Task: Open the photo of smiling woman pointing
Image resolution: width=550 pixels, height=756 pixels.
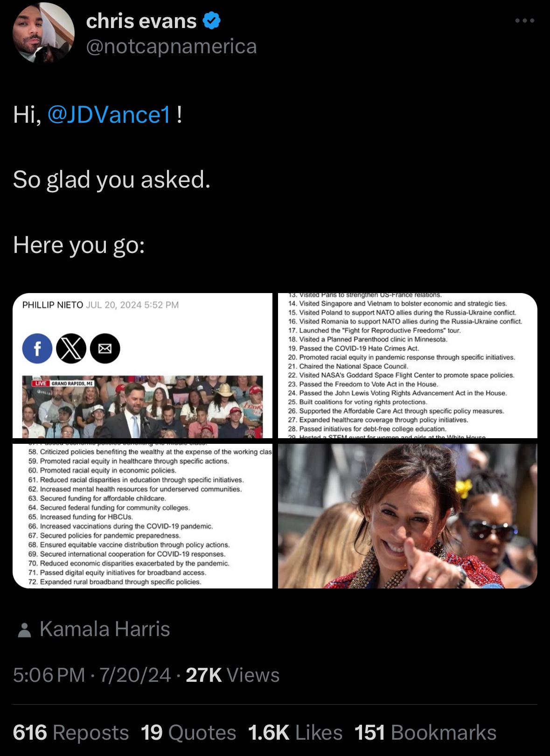Action: (x=408, y=516)
